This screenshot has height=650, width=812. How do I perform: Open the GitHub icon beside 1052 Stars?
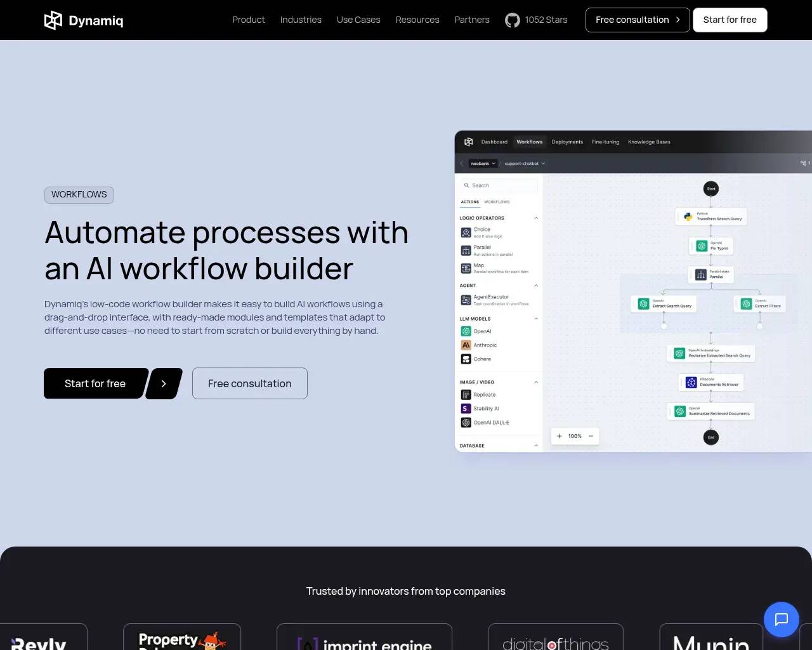coord(513,20)
